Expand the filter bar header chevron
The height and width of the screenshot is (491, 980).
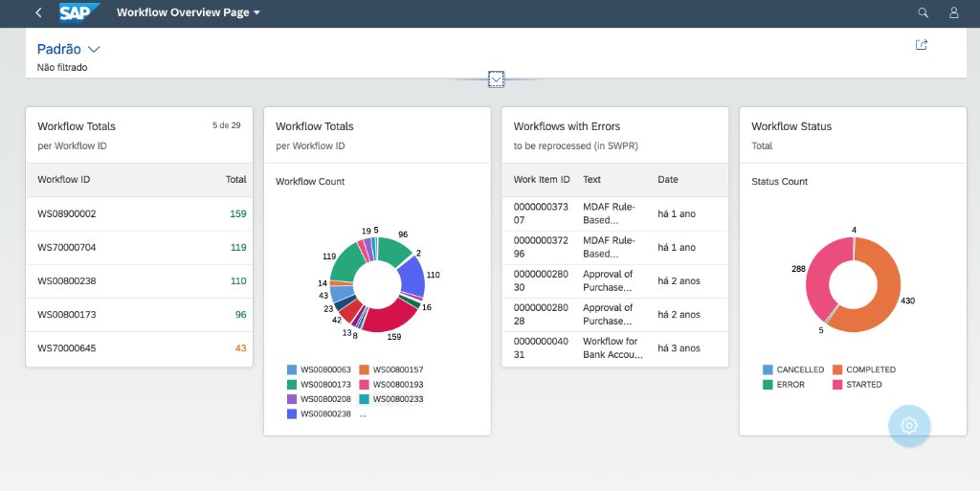click(497, 79)
